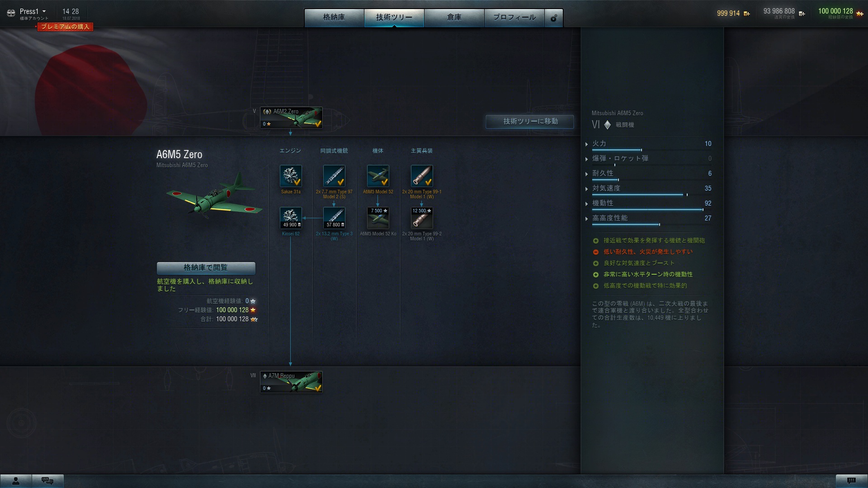Toggle installed 7.7 mm Type 97 gun
868x488 pixels.
pos(334,176)
